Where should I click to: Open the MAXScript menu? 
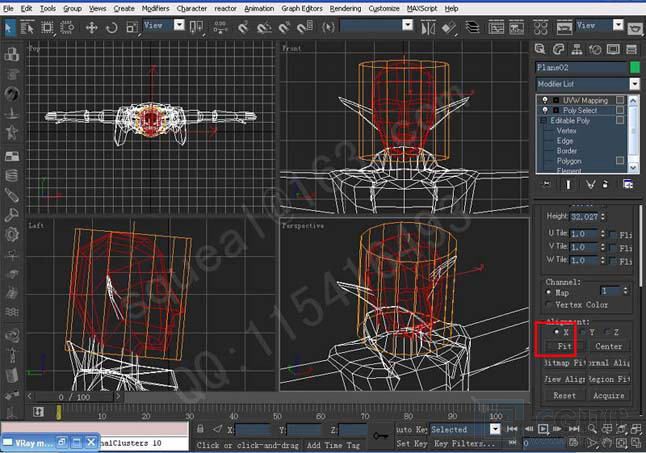(422, 8)
